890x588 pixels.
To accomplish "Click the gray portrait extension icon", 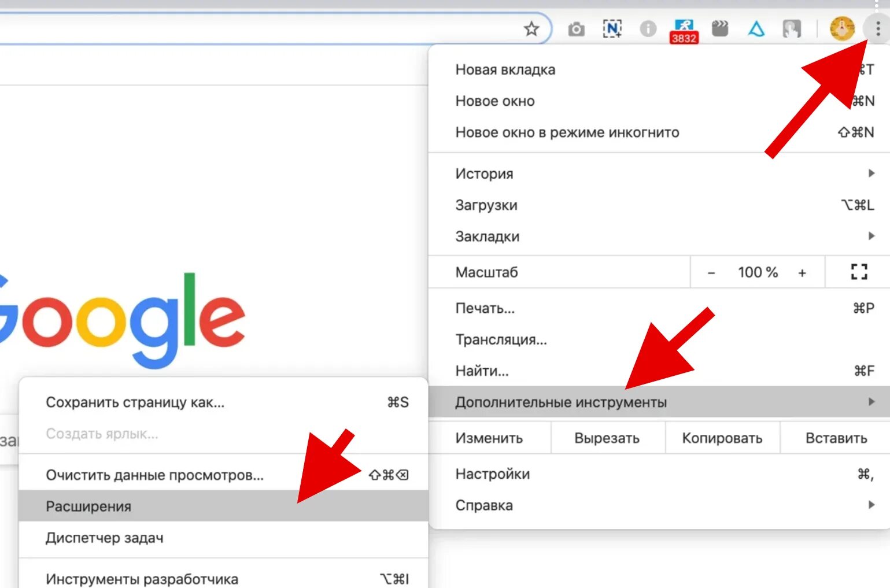I will point(792,29).
